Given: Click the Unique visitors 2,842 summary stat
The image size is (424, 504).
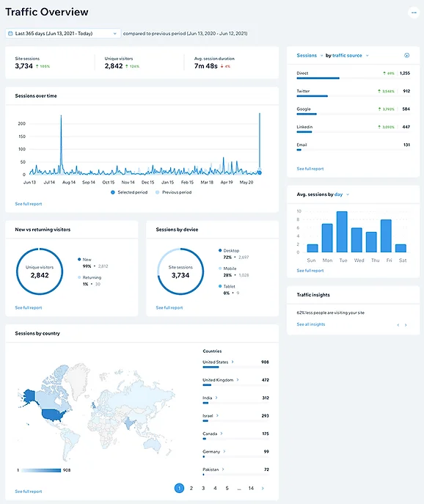Looking at the screenshot, I should [122, 63].
